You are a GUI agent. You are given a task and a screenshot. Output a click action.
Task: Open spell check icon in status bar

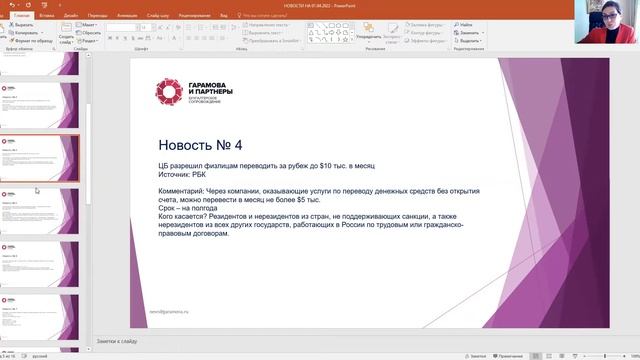tap(24, 356)
